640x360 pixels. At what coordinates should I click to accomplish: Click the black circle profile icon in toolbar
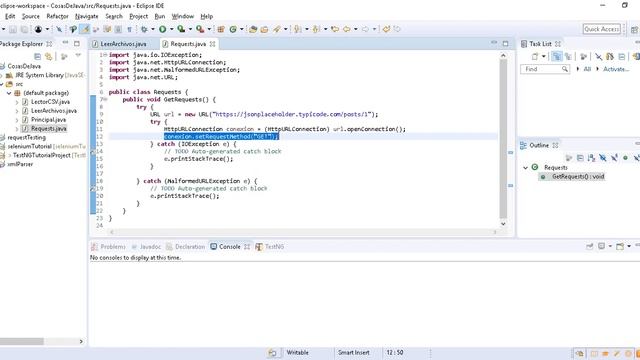(38, 29)
